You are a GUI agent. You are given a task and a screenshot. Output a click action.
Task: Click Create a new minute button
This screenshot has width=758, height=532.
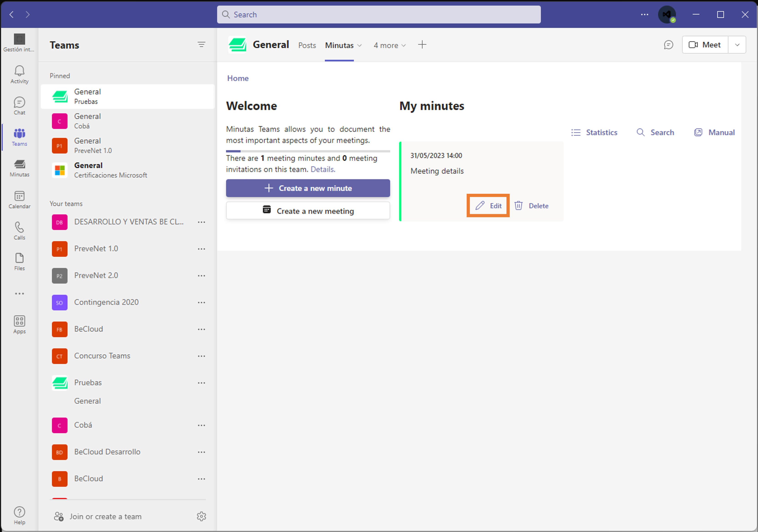pyautogui.click(x=308, y=188)
